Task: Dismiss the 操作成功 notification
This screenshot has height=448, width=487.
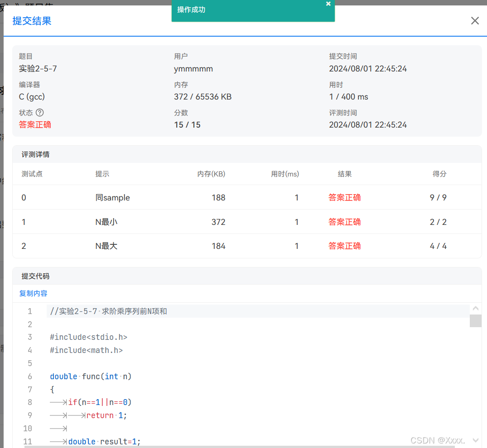Action: (x=328, y=4)
